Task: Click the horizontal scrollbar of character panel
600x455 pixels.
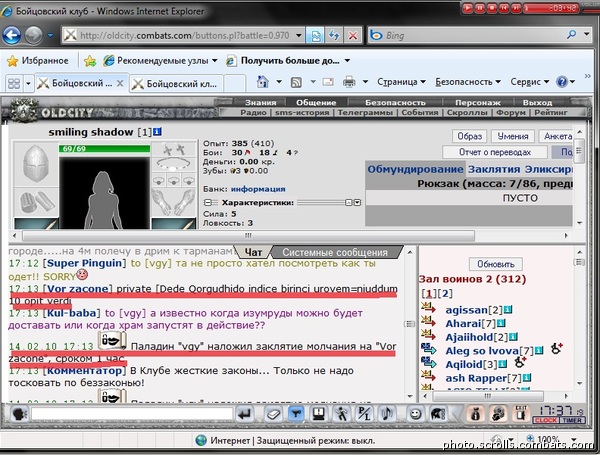Action: tap(248, 236)
